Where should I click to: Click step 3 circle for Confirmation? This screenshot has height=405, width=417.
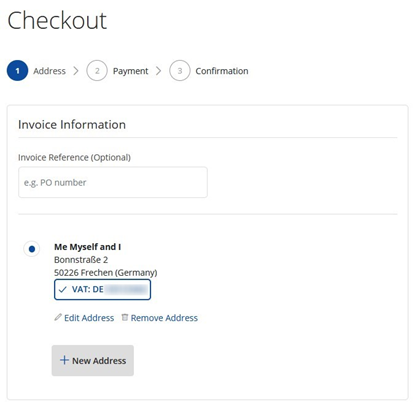tap(180, 71)
